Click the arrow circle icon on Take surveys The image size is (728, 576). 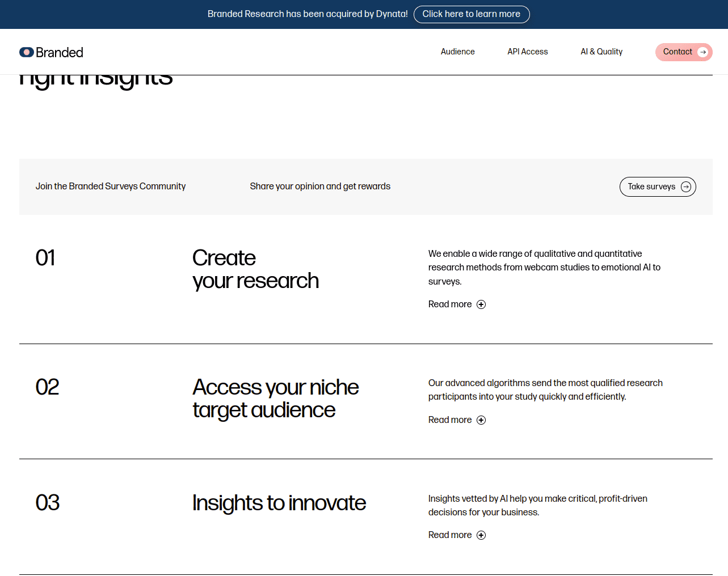[686, 187]
